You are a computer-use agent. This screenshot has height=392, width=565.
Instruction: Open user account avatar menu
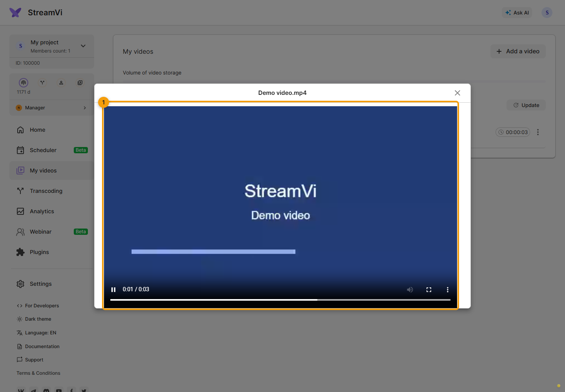click(547, 13)
